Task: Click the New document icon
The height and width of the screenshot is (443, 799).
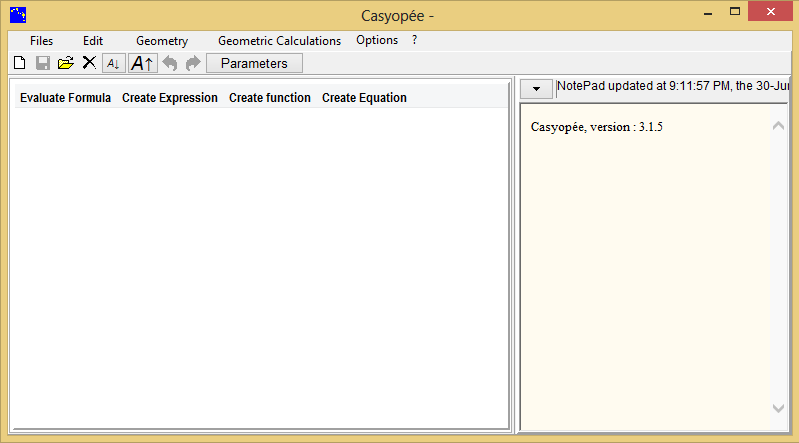Action: click(x=19, y=63)
